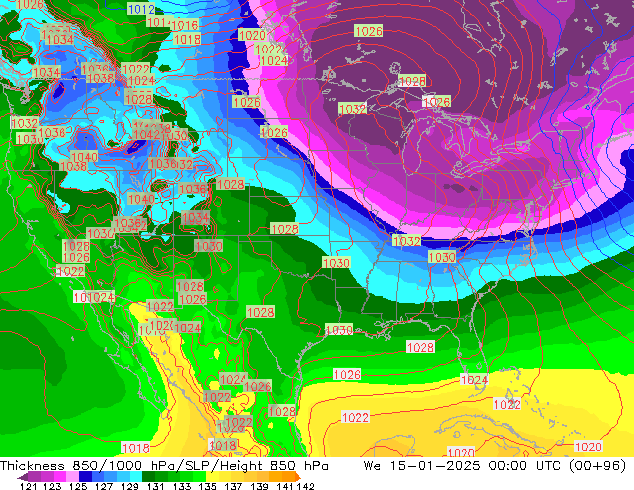Click the 139 legend value
The width and height of the screenshot is (634, 490).
pyautogui.click(x=259, y=486)
